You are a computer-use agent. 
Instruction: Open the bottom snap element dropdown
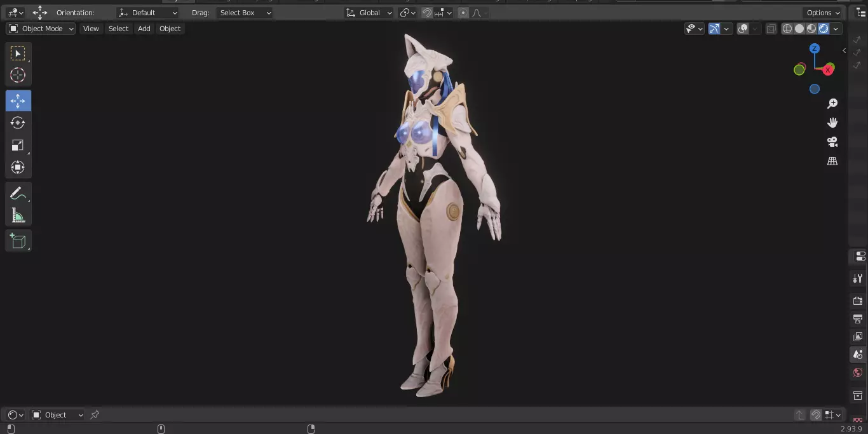[x=833, y=415]
